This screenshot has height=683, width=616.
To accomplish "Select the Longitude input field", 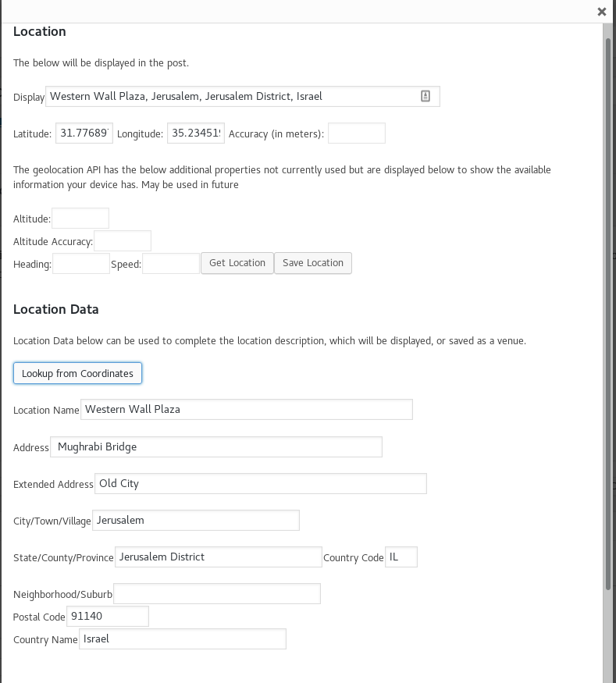I will 196,133.
